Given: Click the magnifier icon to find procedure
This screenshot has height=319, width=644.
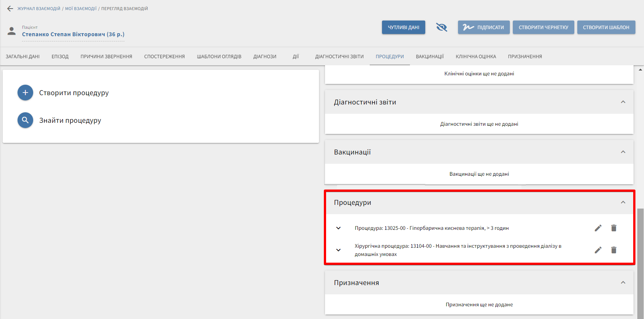Looking at the screenshot, I should (25, 120).
